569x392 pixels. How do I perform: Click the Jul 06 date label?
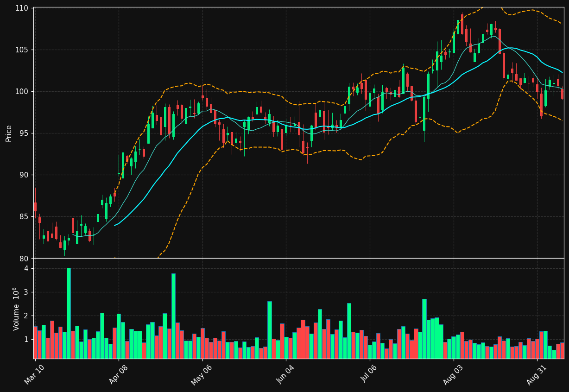[x=368, y=374]
